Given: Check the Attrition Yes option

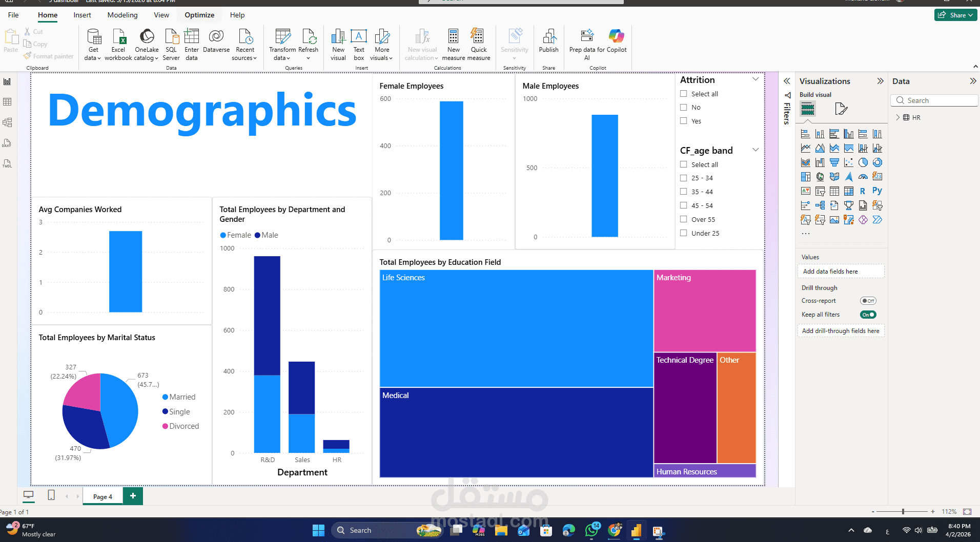Looking at the screenshot, I should 683,121.
